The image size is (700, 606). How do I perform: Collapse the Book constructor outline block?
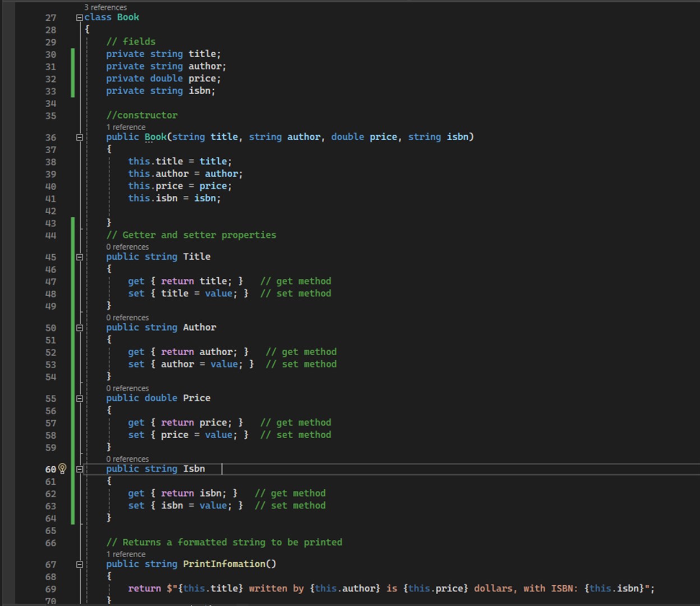click(80, 137)
